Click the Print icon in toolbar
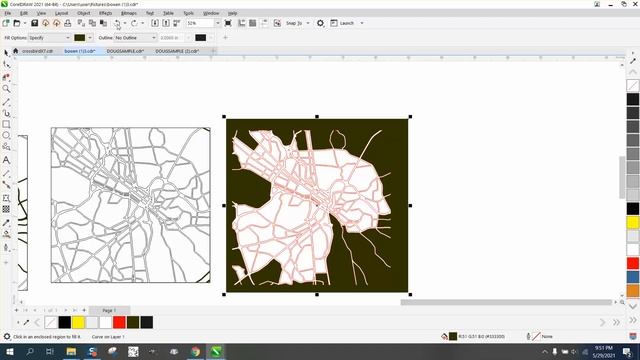 click(68, 23)
